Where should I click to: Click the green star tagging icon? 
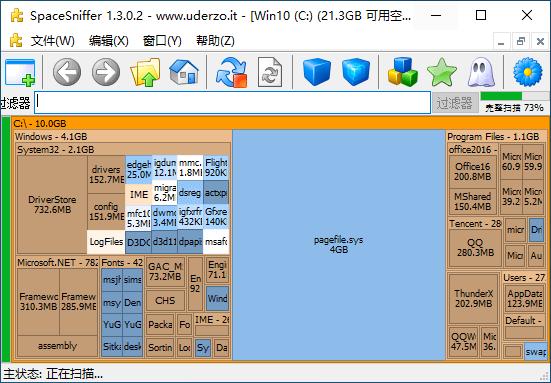tap(442, 72)
